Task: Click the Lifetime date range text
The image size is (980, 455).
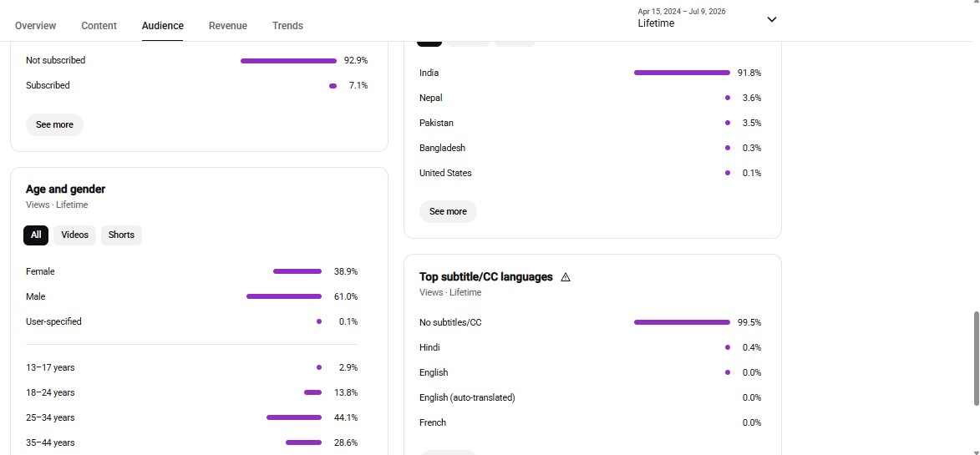Action: (x=656, y=23)
